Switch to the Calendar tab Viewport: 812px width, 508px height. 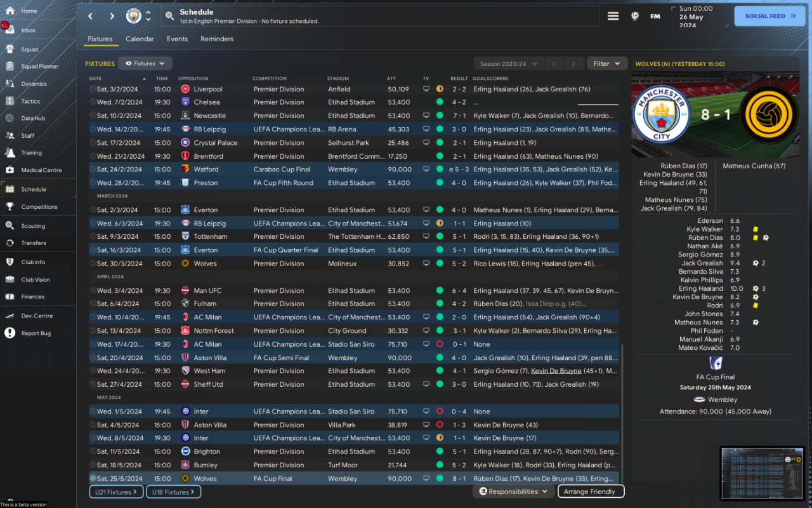(x=140, y=39)
